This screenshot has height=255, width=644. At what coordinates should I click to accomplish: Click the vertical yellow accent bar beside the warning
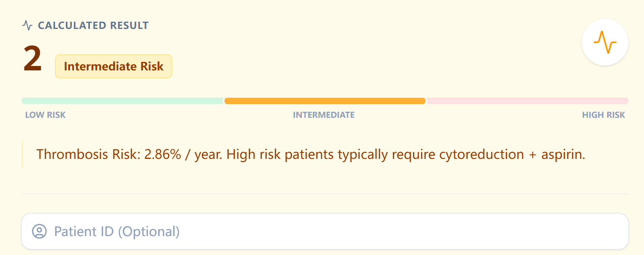[x=23, y=154]
